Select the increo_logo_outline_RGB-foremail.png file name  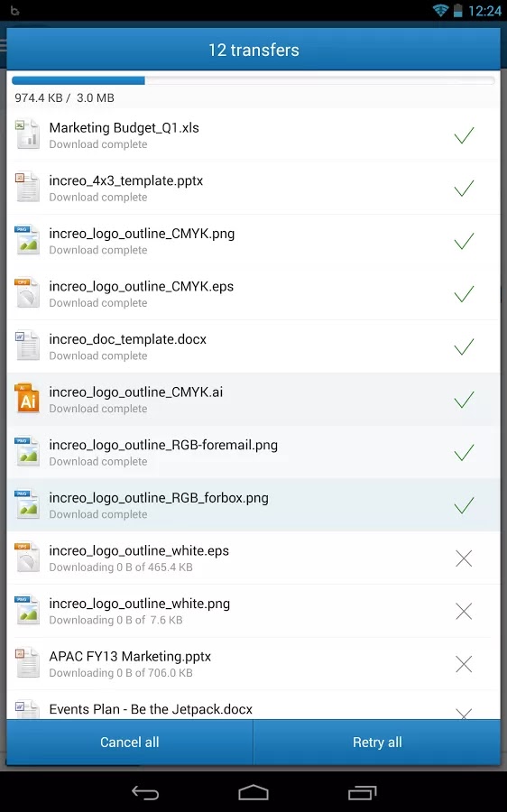point(163,445)
